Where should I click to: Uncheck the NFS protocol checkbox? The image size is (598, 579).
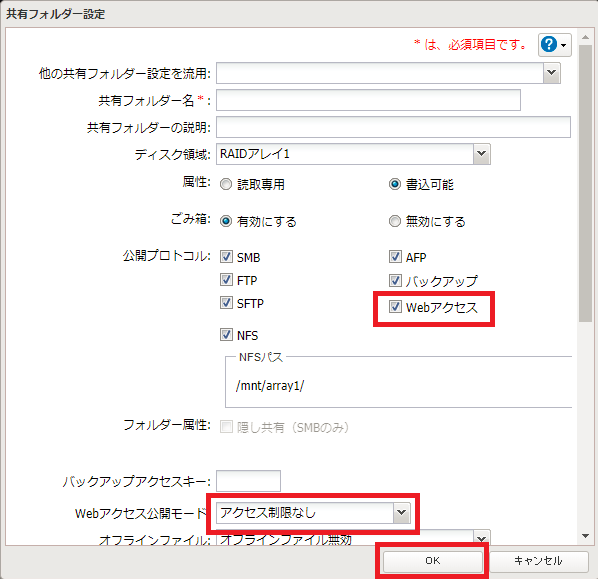pyautogui.click(x=226, y=335)
